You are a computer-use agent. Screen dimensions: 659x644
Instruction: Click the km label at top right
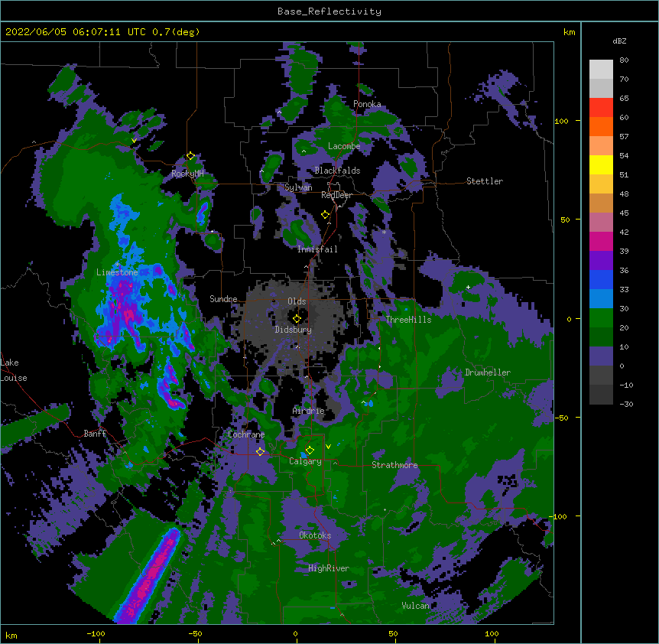(x=569, y=32)
